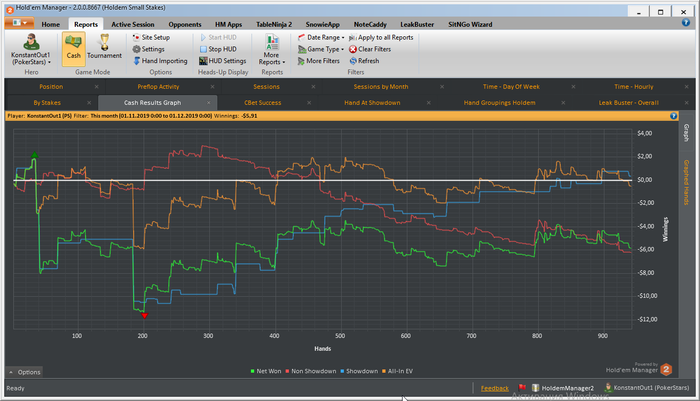Open the SitNGo Wizard tab
Image resolution: width=700 pixels, height=401 pixels.
[470, 25]
